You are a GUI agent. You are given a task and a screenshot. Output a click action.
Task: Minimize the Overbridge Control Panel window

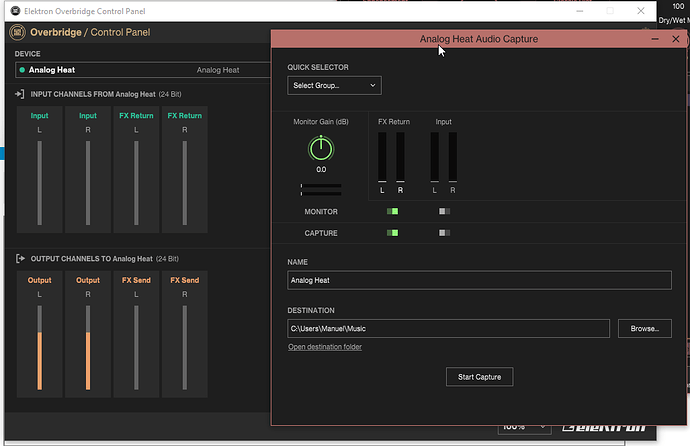pyautogui.click(x=580, y=11)
